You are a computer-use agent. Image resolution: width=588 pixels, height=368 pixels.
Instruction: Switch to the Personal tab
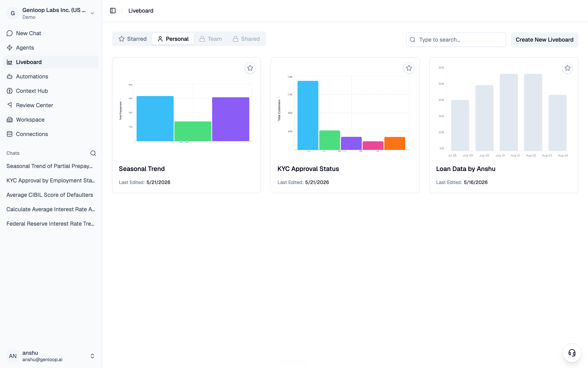(173, 39)
